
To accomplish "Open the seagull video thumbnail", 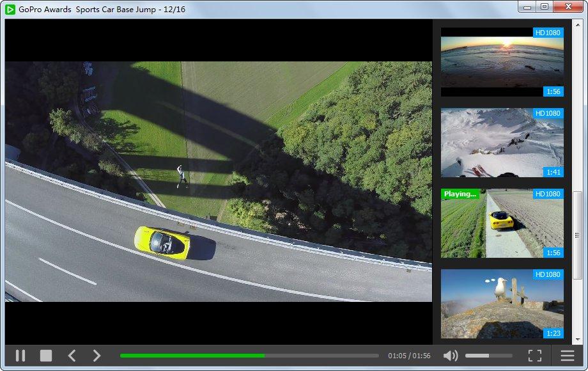I will pyautogui.click(x=502, y=304).
